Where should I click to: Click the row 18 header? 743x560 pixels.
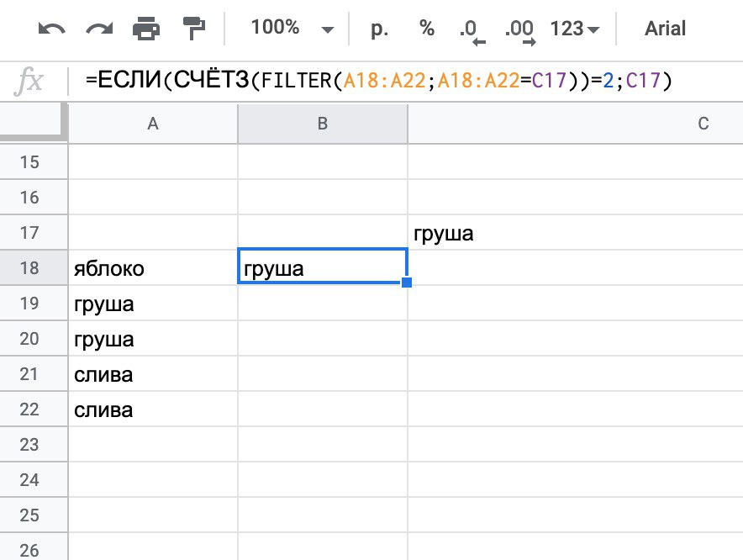[34, 268]
